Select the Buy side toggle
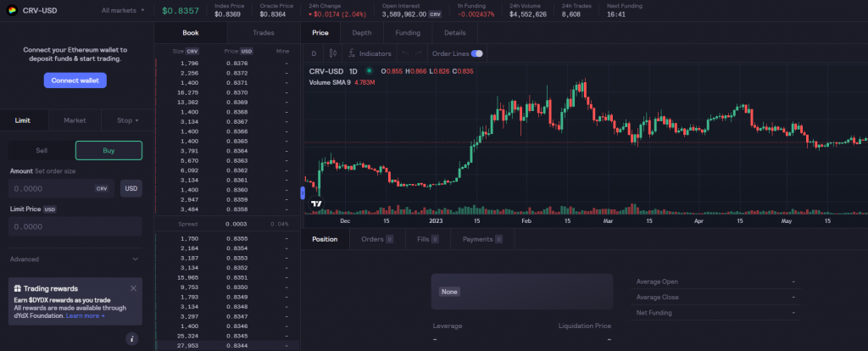 108,150
